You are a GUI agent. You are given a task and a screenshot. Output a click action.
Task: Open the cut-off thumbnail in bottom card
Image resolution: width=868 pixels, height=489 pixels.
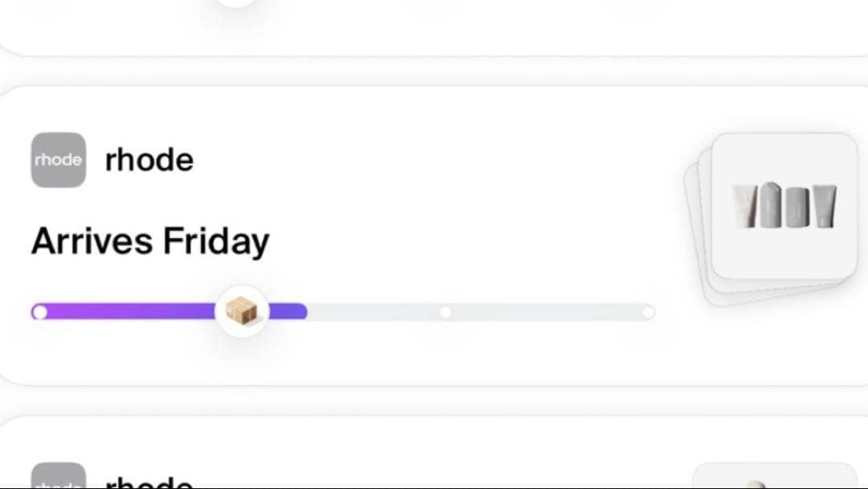click(774, 476)
